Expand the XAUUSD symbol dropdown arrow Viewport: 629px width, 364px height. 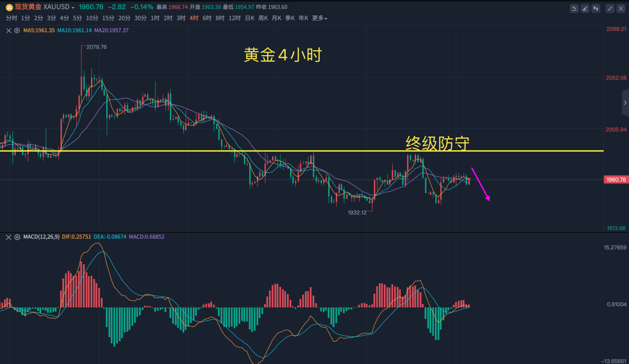click(73, 8)
